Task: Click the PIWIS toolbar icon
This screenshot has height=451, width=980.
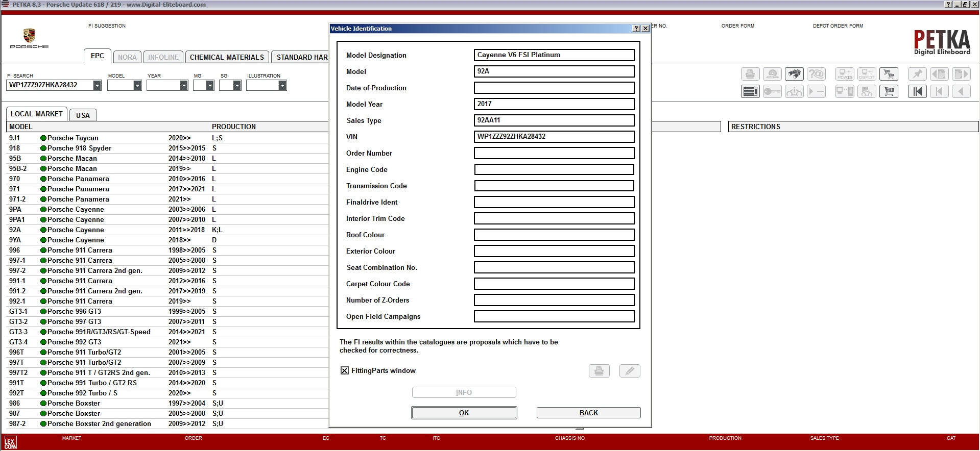Action: [x=845, y=74]
